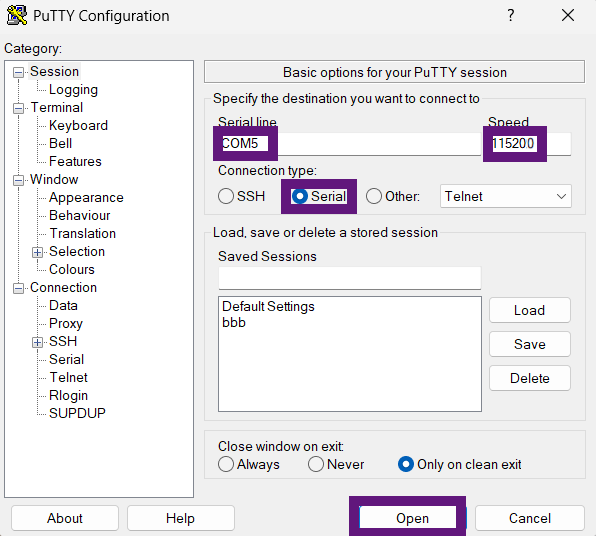Image resolution: width=596 pixels, height=536 pixels.
Task: Open the Proxy settings category
Action: [x=66, y=324]
